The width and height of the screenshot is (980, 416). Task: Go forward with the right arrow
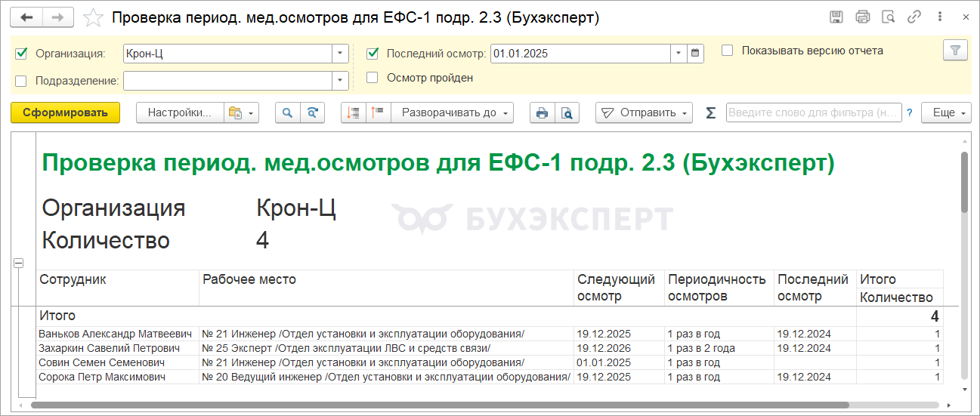(x=57, y=17)
